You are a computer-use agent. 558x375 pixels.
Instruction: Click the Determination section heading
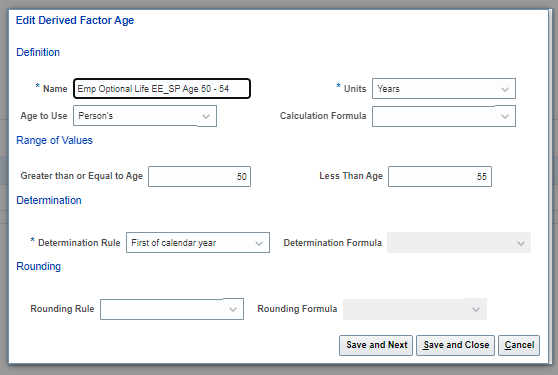point(49,200)
